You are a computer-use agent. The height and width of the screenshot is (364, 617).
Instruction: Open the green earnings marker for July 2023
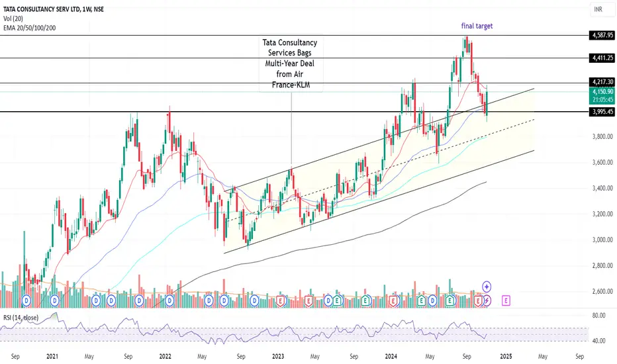point(337,301)
